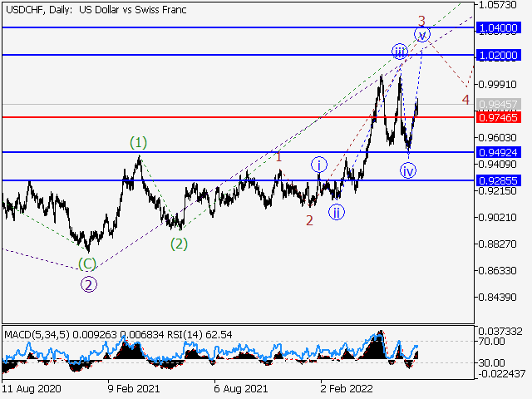
Task: Click the 0.92150 price axis value
Action: pyautogui.click(x=497, y=190)
